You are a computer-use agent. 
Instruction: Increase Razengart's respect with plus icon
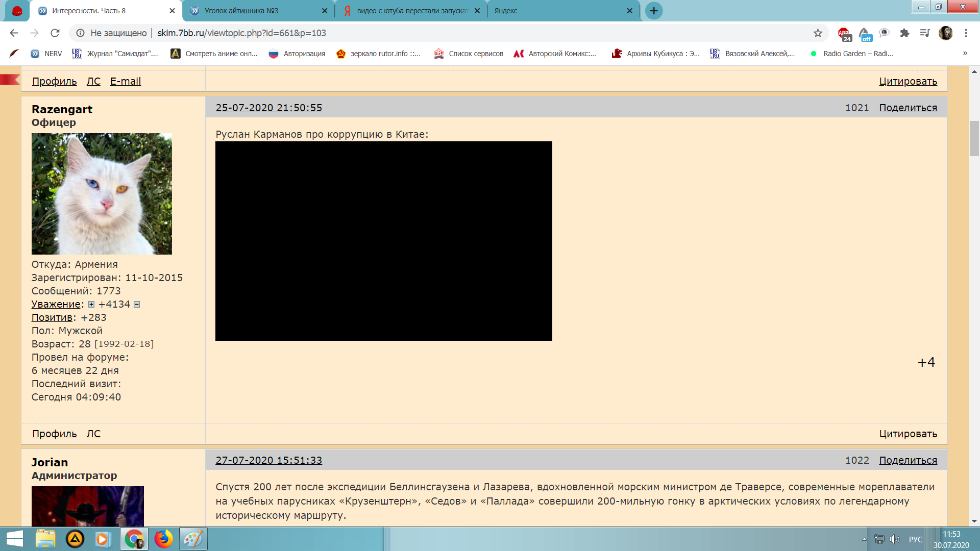pyautogui.click(x=91, y=305)
